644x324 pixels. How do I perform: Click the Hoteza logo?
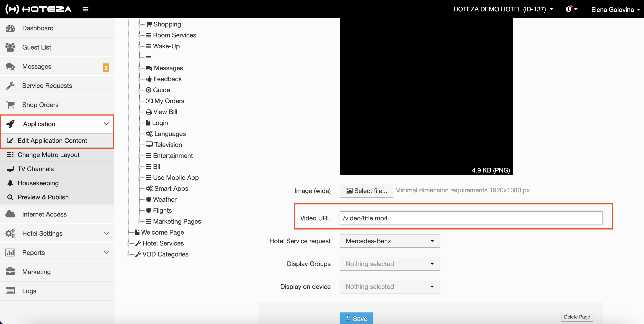coord(38,9)
